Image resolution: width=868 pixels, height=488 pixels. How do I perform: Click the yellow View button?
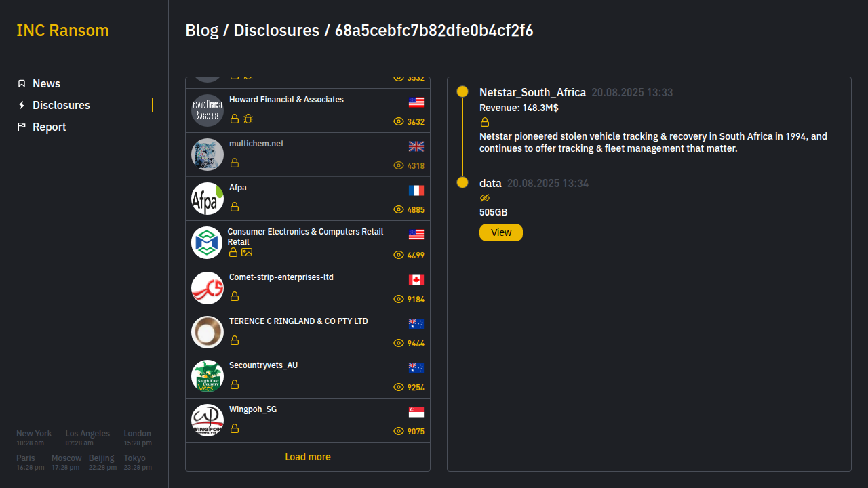(501, 232)
